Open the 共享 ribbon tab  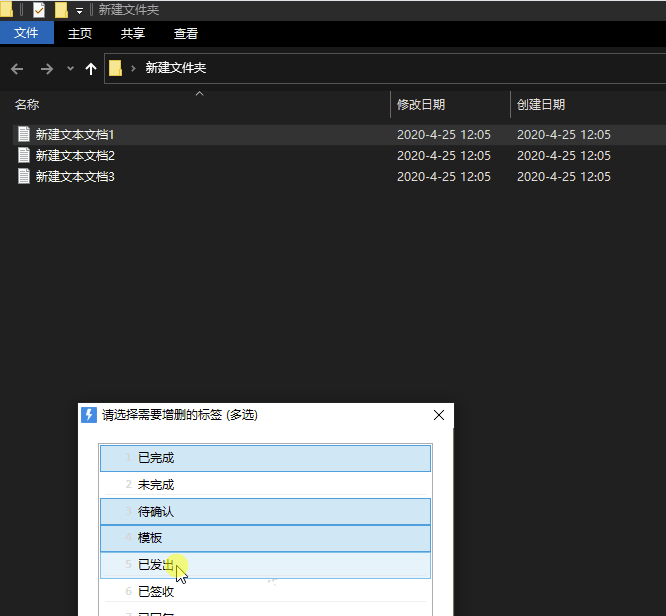point(133,33)
